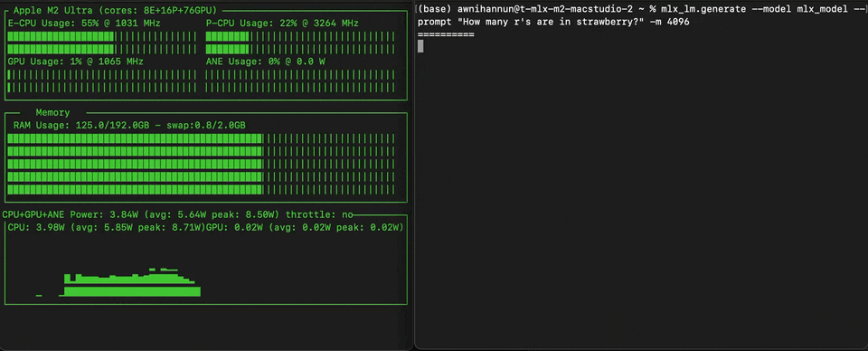Click the Memory panel heading

click(x=52, y=112)
